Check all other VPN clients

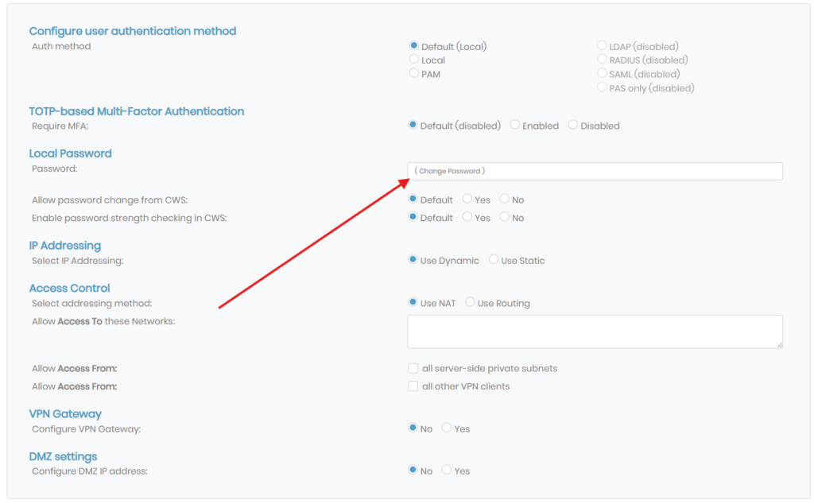(413, 386)
